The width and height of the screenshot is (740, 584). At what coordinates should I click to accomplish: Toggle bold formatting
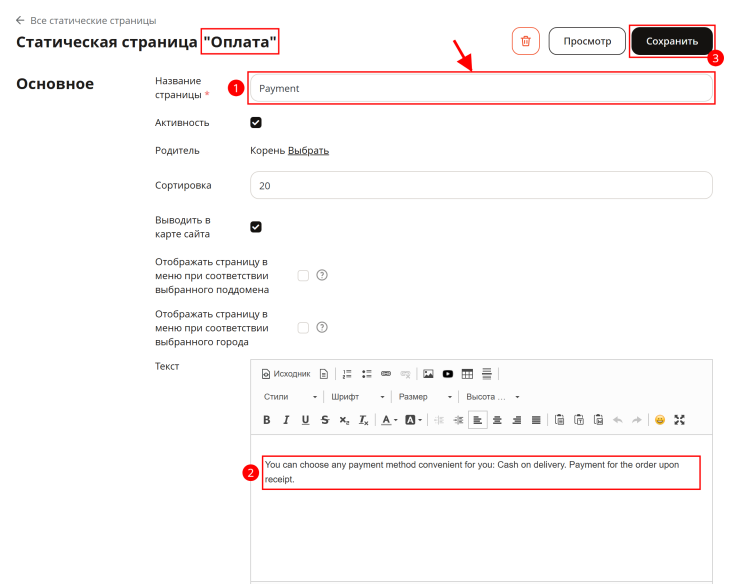click(267, 420)
